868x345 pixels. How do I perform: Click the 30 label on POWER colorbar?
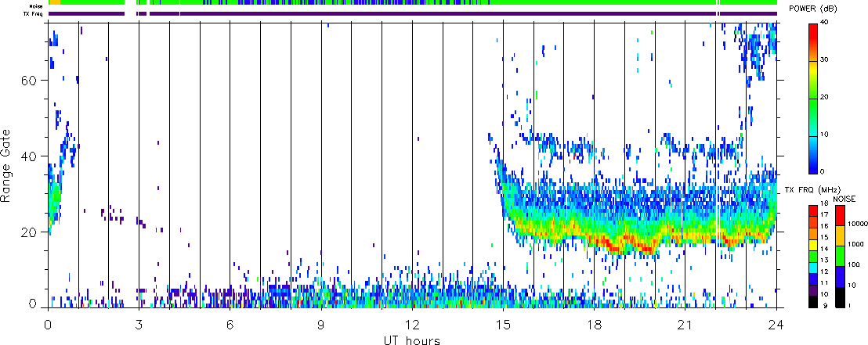coord(823,59)
